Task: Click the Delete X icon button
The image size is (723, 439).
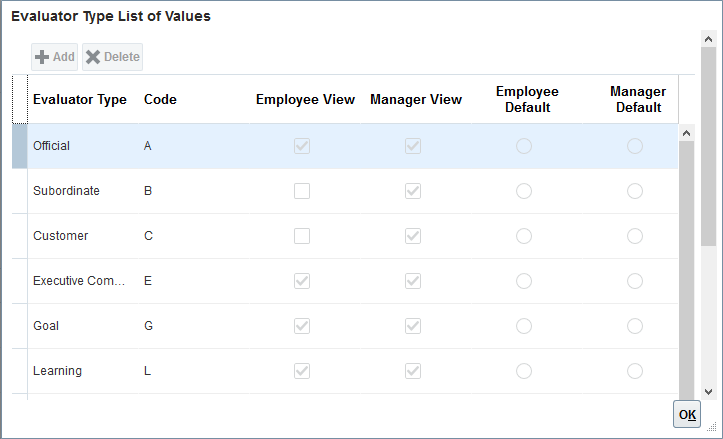Action: (112, 57)
